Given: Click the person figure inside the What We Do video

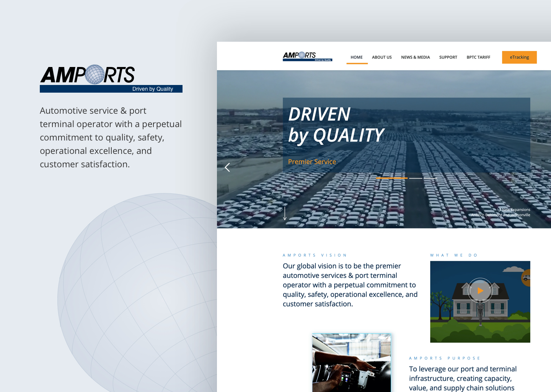Looking at the screenshot, I should click(480, 310).
